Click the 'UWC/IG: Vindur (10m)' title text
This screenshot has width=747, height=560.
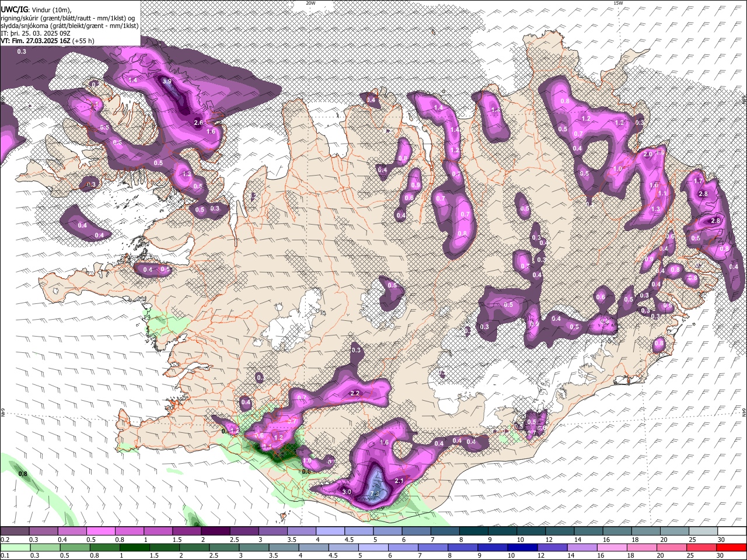point(36,10)
